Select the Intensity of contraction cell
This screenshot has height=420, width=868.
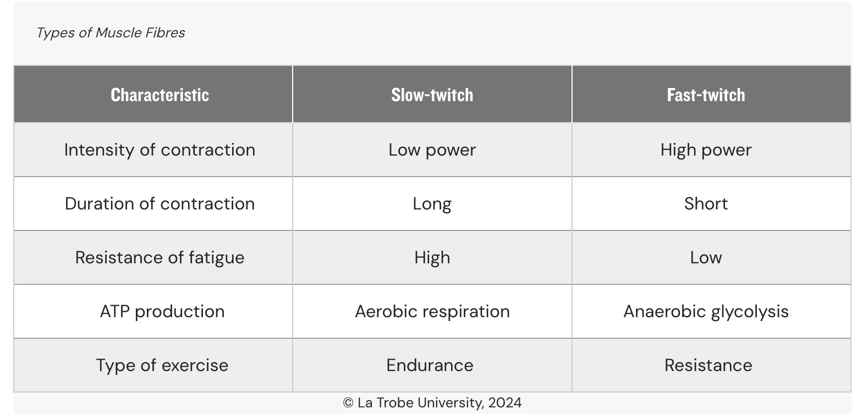coord(153,150)
